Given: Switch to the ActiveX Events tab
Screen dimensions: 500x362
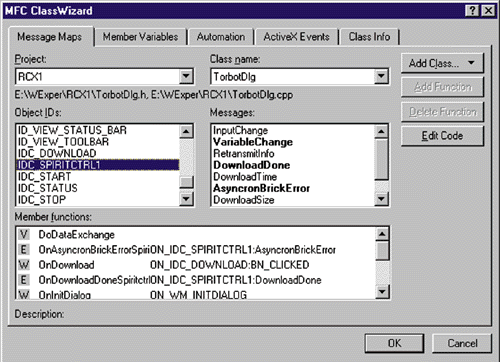Looking at the screenshot, I should [296, 37].
